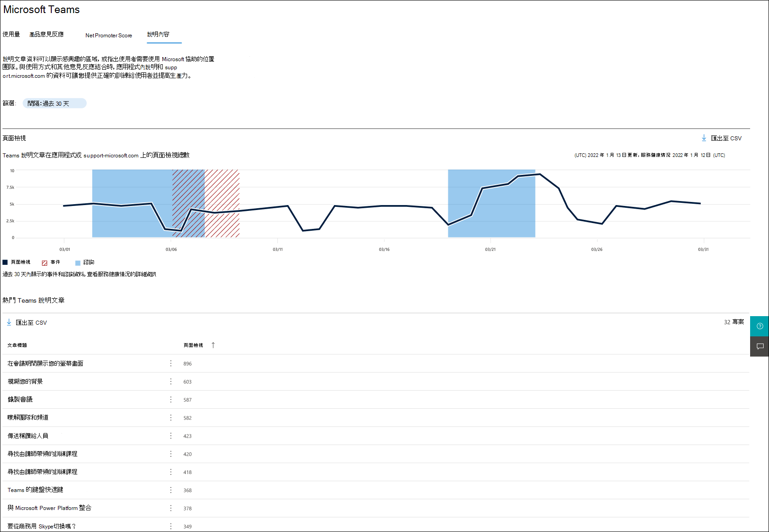Open more options for 模糊您的背景
This screenshot has height=532, width=769.
pyautogui.click(x=171, y=381)
